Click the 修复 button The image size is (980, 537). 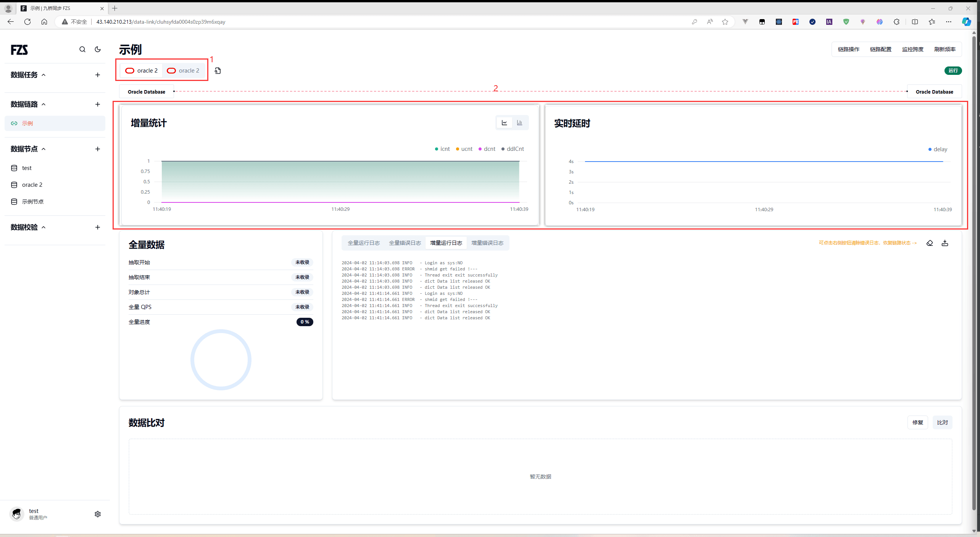pos(917,422)
